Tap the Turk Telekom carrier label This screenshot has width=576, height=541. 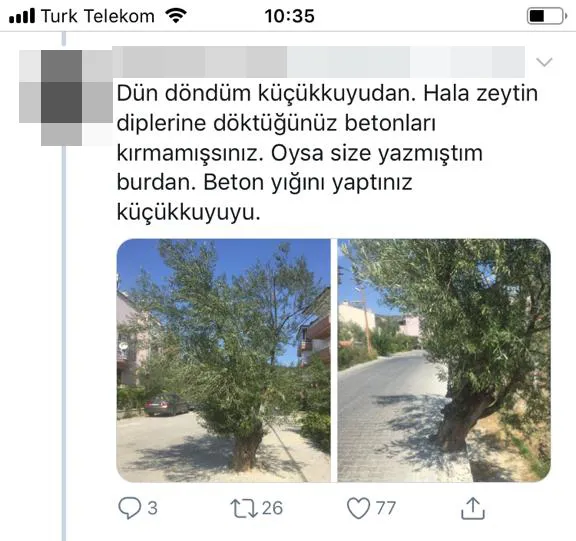click(x=97, y=16)
